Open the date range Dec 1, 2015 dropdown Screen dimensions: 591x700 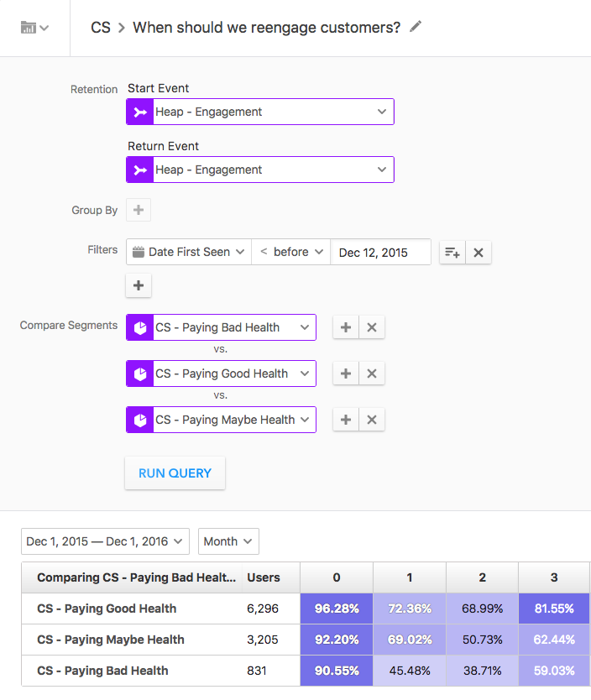point(105,541)
